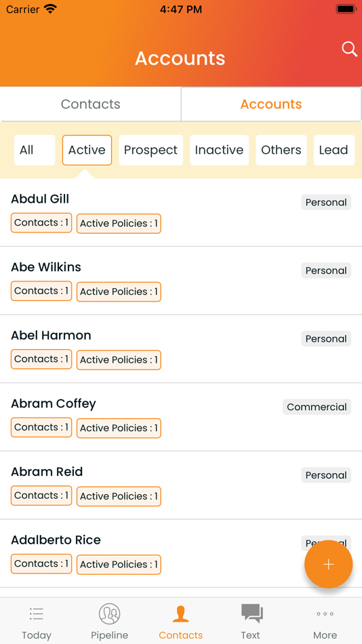
Task: Switch to the Contacts tab
Action: click(90, 104)
